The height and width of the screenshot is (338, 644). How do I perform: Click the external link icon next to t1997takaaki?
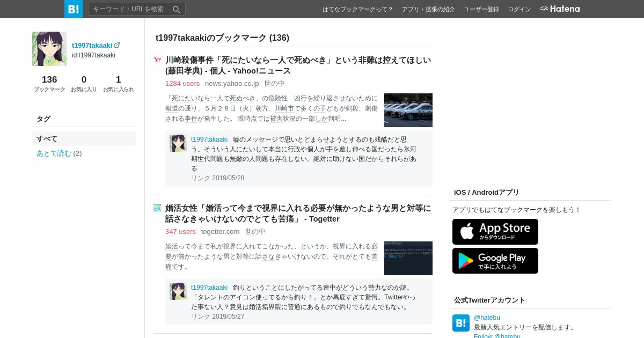pos(117,45)
